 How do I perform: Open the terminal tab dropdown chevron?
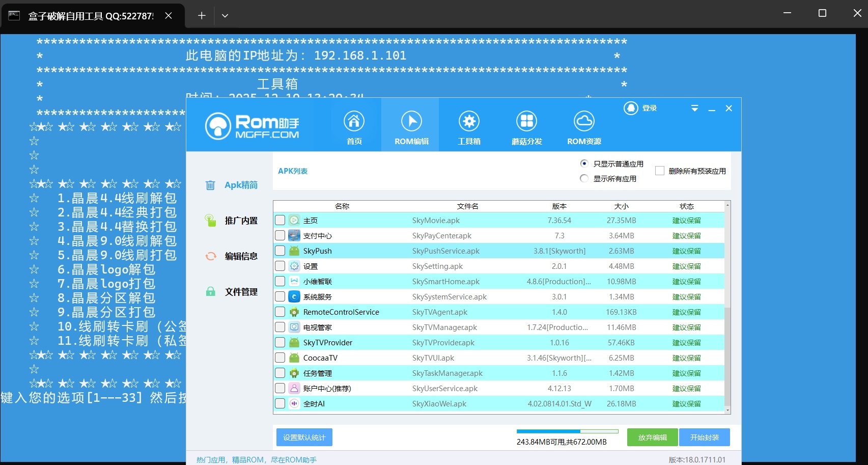pyautogui.click(x=225, y=16)
